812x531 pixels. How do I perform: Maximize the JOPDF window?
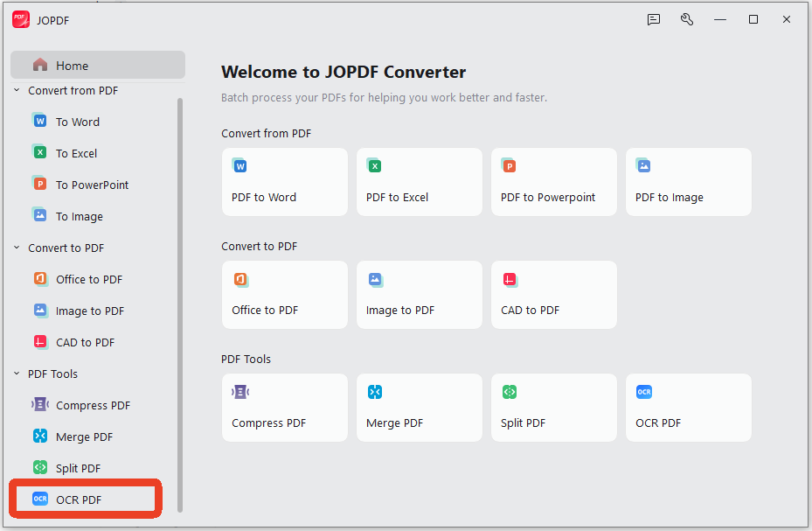[x=753, y=20]
